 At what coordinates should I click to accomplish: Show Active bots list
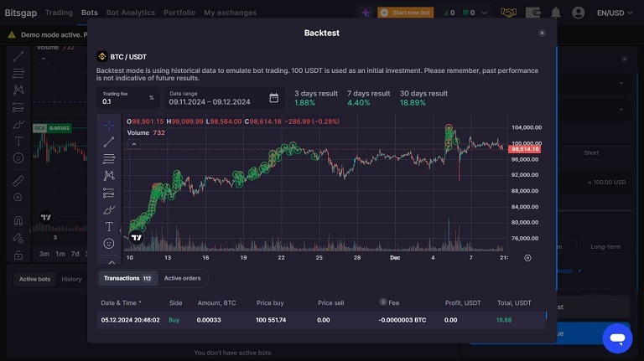pos(35,279)
